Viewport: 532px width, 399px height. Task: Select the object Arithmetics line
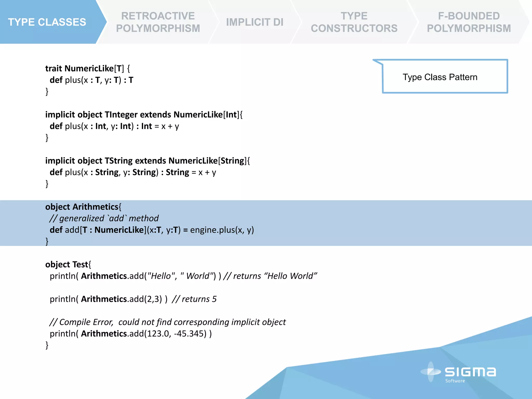(x=83, y=207)
